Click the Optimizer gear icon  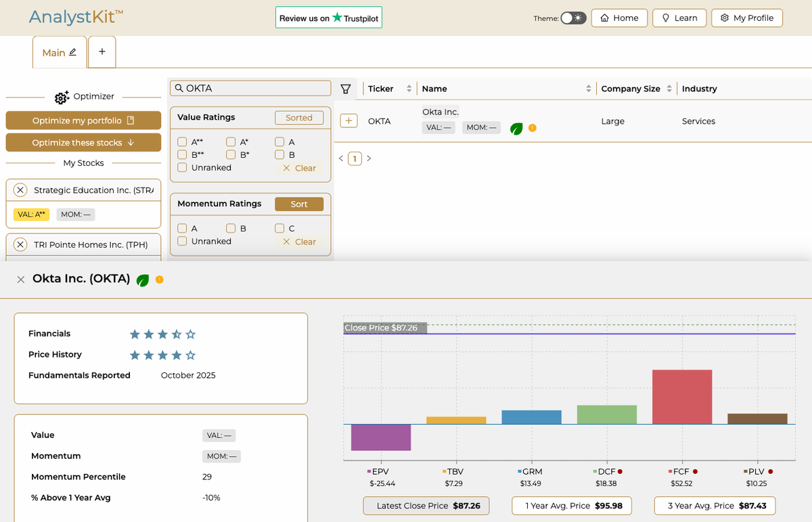62,97
